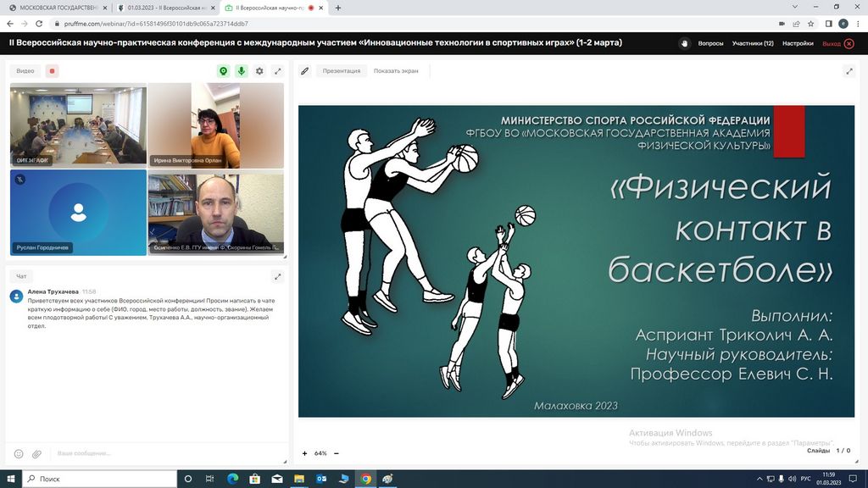Mute the green microphone button

click(x=242, y=71)
